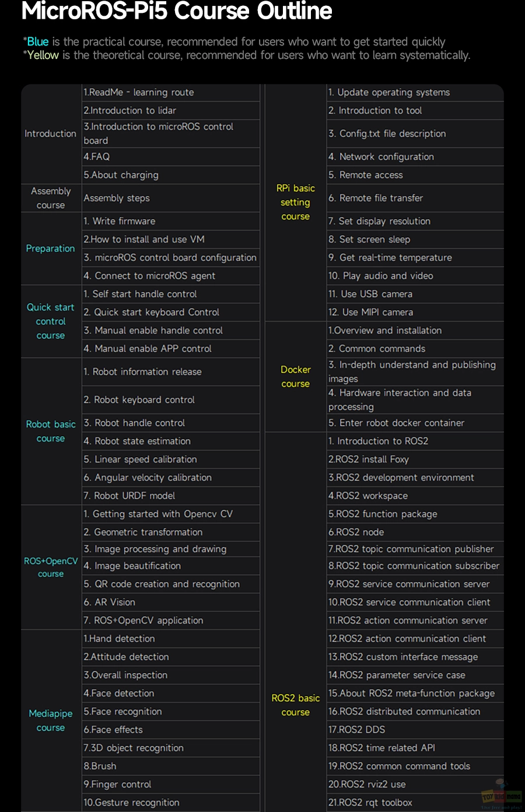
Task: Open 'Use MIPI camera' lesson
Action: coord(415,312)
